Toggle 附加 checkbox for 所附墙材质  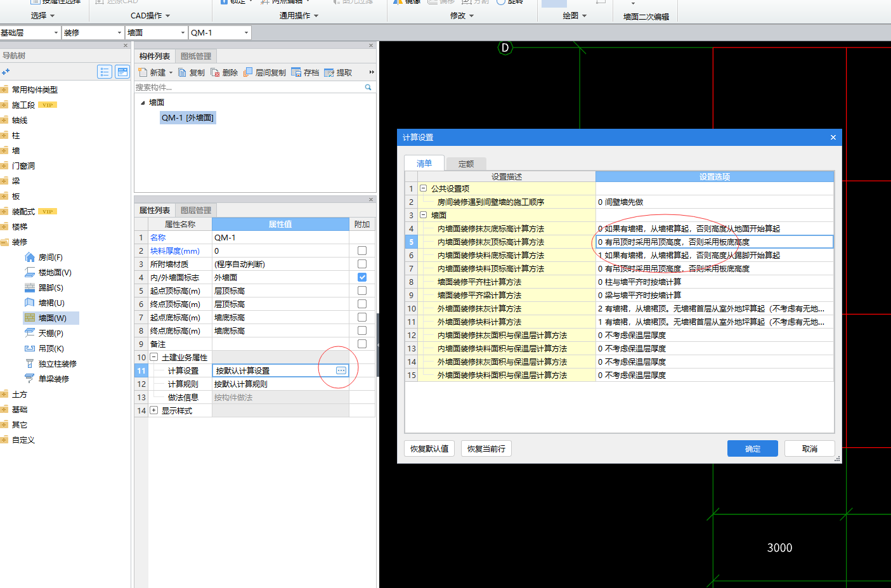(x=362, y=264)
